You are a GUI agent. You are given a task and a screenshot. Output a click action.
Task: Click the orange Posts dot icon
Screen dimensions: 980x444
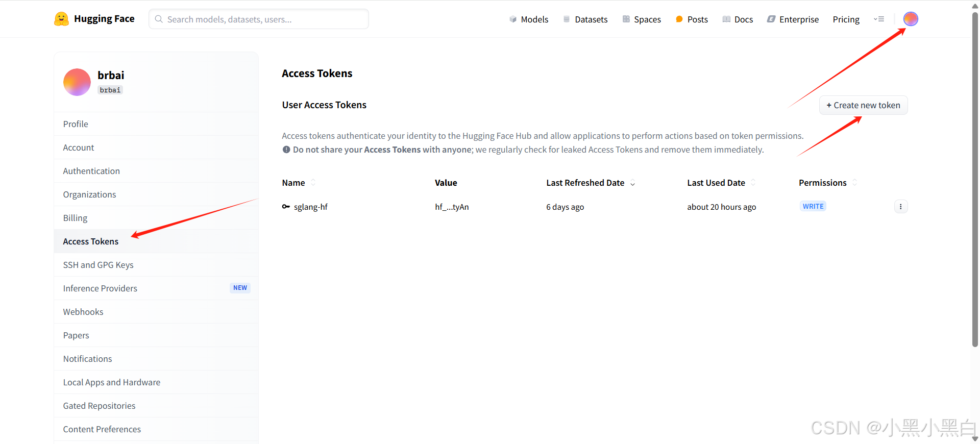click(x=679, y=19)
